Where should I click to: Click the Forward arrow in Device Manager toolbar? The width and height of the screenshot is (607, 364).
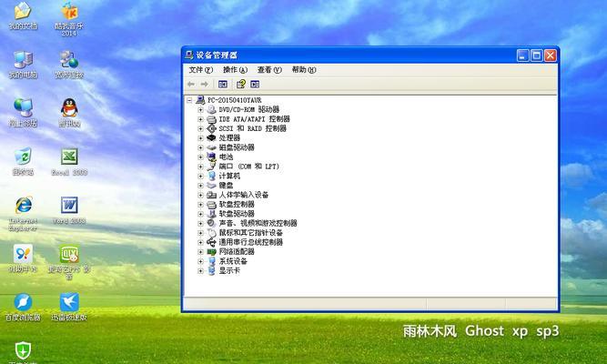[204, 84]
